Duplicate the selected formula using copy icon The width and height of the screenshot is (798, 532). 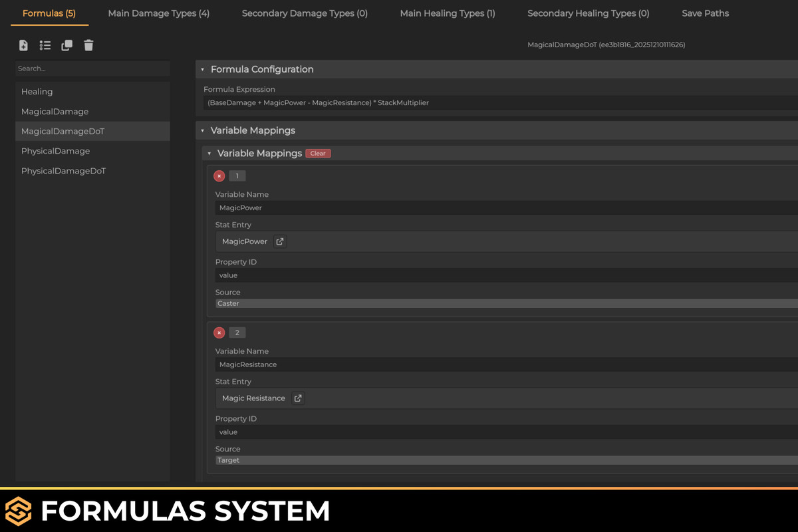(66, 45)
